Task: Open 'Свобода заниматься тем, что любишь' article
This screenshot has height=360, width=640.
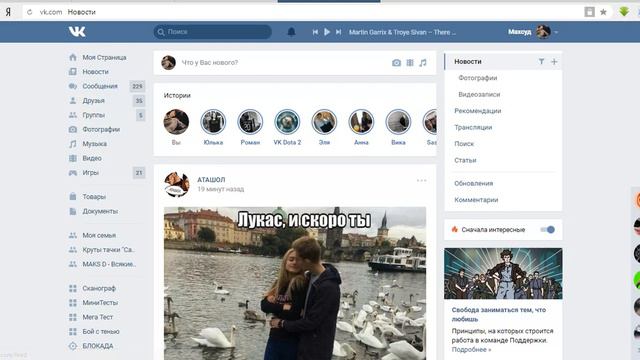Action: (499, 314)
